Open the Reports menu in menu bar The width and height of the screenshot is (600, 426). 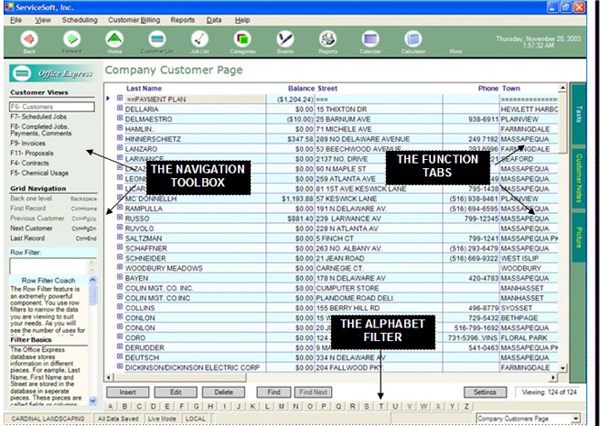183,20
